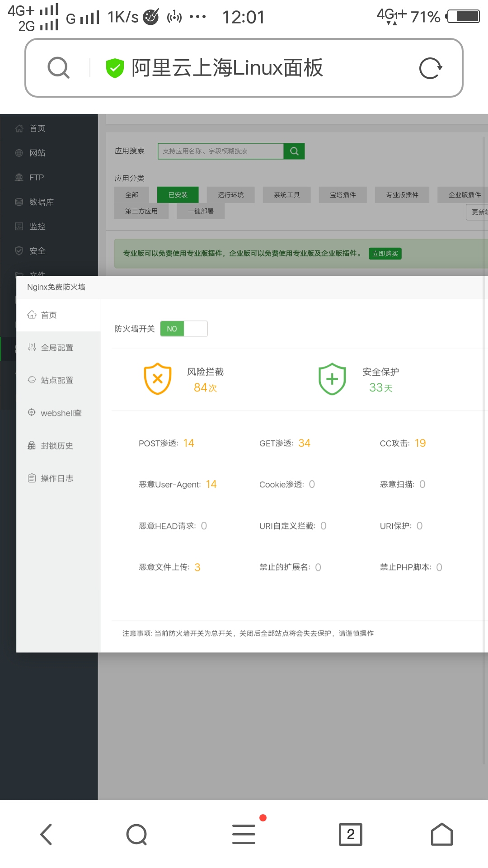
Task: Select the 一键部署 category tab
Action: click(201, 211)
